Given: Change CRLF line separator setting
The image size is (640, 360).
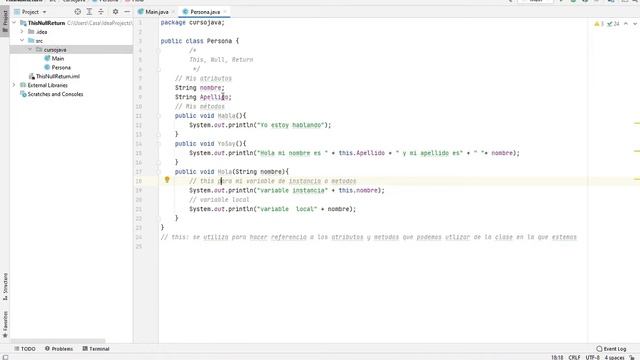Looking at the screenshot, I should pos(574,357).
